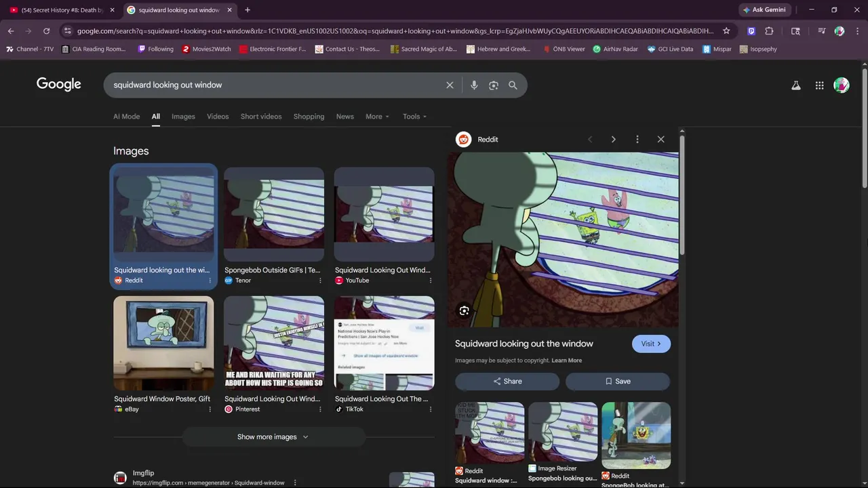
Task: Click Ask Gemini button
Action: (764, 10)
